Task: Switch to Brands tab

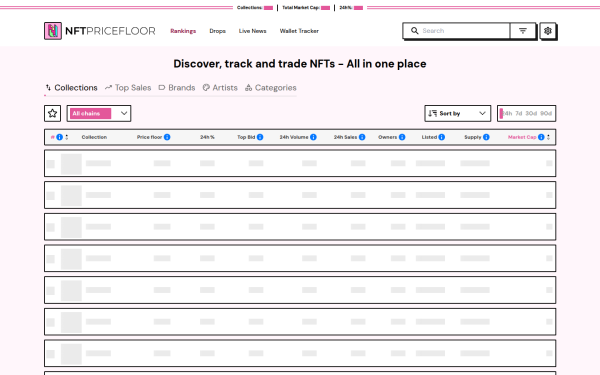Action: [177, 88]
